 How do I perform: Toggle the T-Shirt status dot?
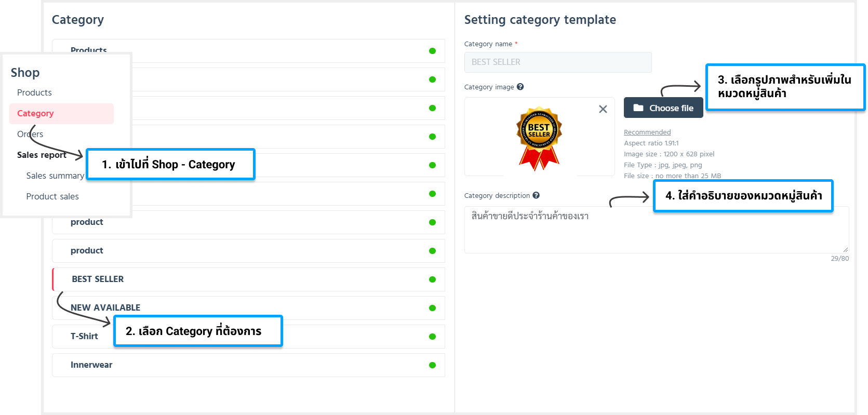432,337
